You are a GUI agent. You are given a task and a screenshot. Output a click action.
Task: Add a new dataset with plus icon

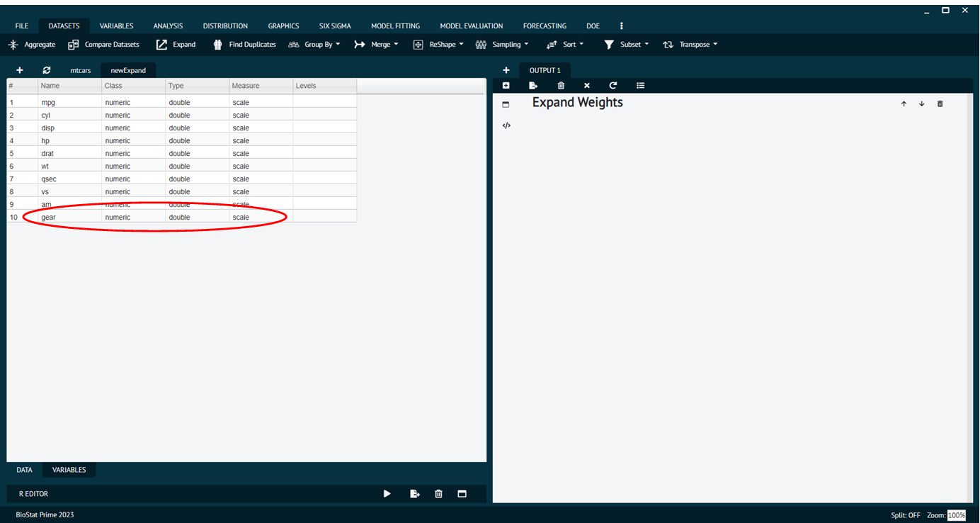click(x=20, y=70)
